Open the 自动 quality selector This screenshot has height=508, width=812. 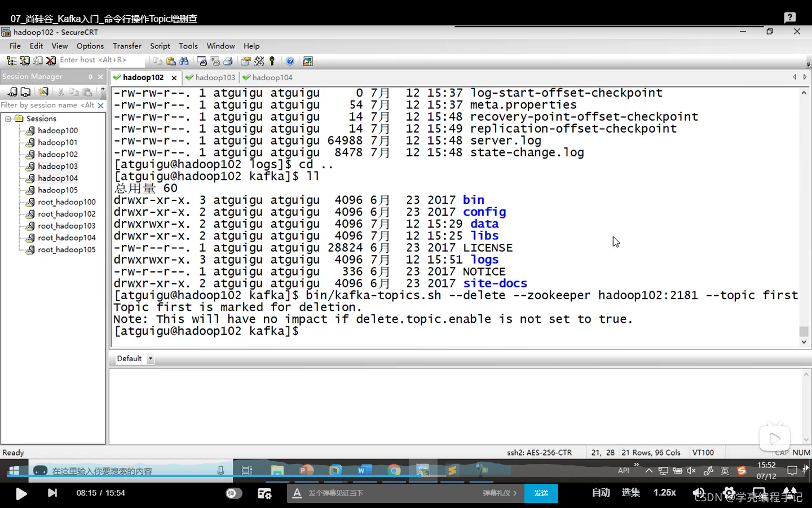(601, 493)
